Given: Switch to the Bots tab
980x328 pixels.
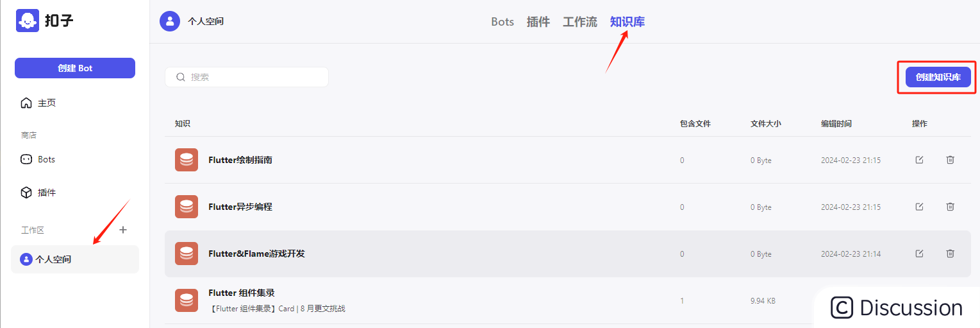Looking at the screenshot, I should [502, 22].
